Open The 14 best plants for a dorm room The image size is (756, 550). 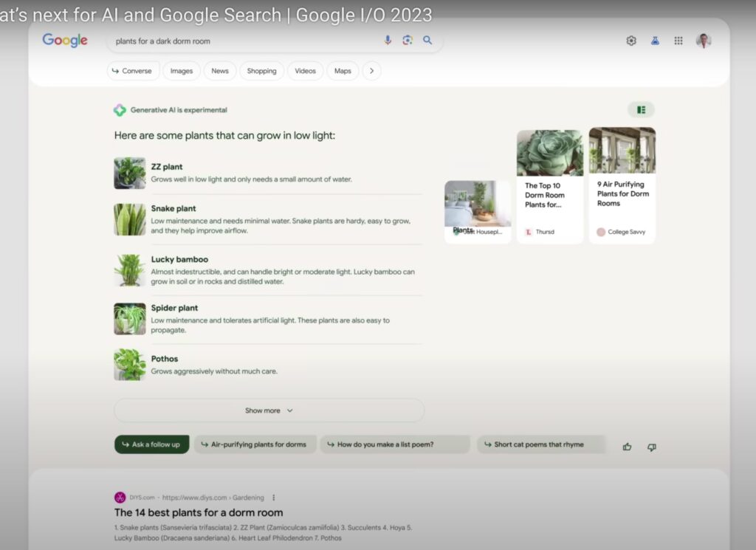[199, 512]
